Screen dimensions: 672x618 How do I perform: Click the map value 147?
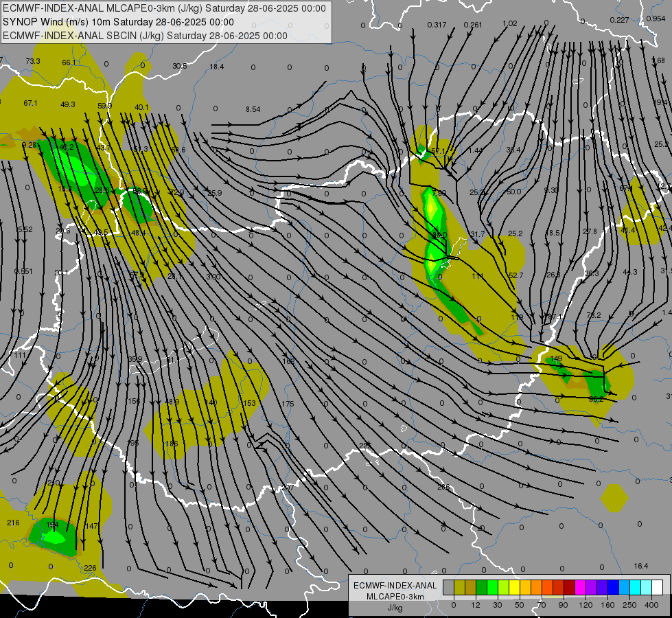(91, 526)
